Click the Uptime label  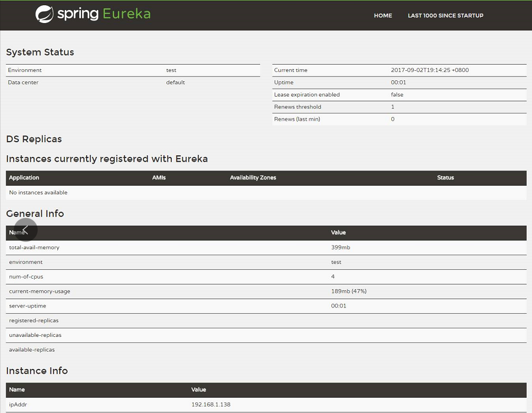point(284,82)
